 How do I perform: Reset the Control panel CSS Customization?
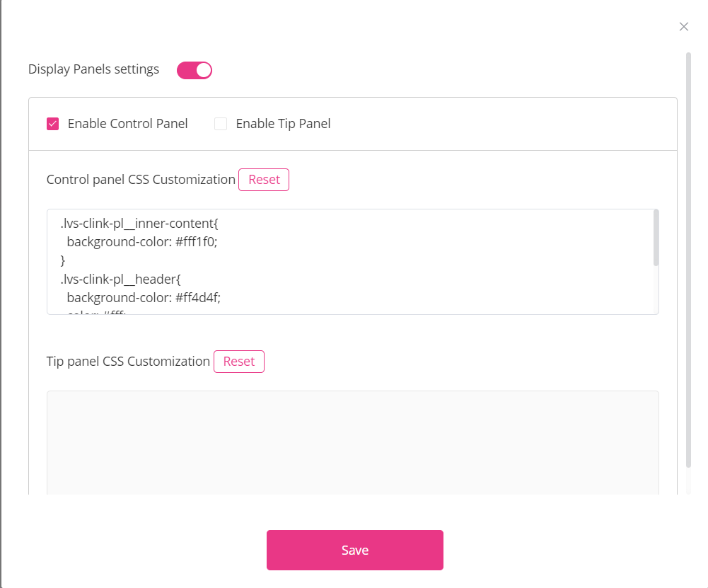click(264, 180)
